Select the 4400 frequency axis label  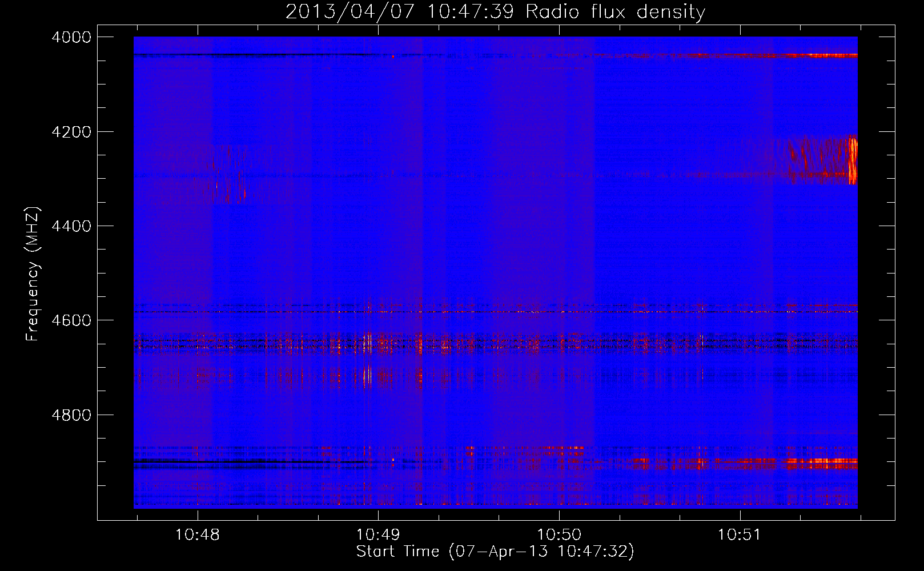[x=71, y=226]
